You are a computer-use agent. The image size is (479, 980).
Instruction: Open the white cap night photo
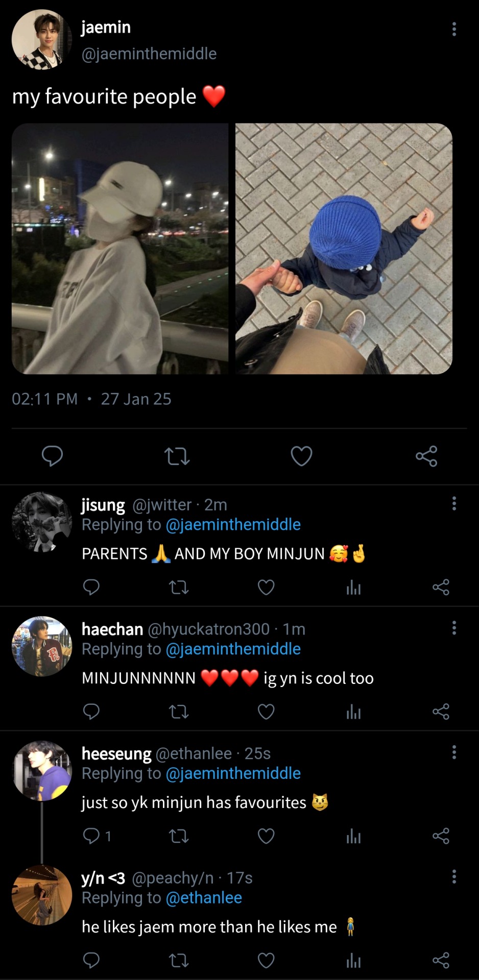click(x=120, y=249)
